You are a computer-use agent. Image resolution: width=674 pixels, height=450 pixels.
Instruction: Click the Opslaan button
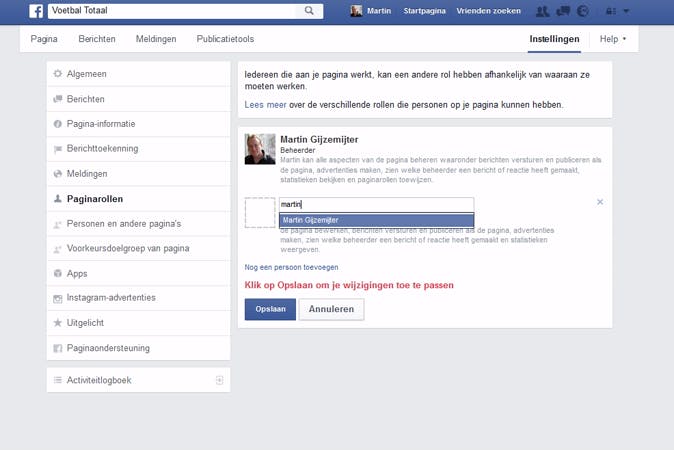point(270,309)
